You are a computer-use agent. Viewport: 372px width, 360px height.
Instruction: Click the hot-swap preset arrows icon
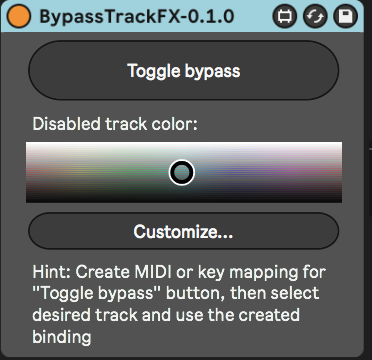tap(315, 16)
